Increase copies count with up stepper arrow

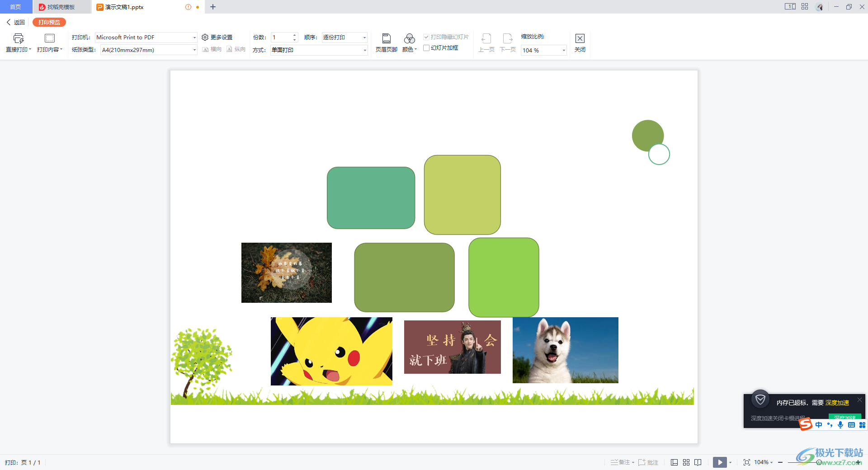295,35
